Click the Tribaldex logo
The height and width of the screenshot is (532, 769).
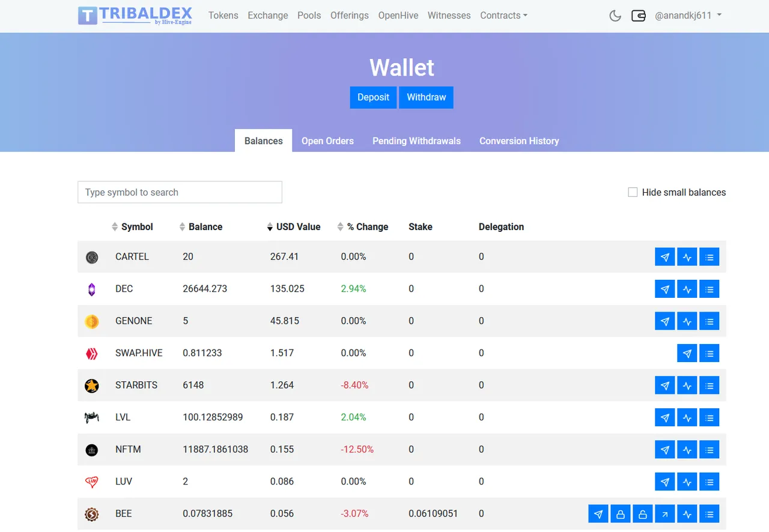135,16
